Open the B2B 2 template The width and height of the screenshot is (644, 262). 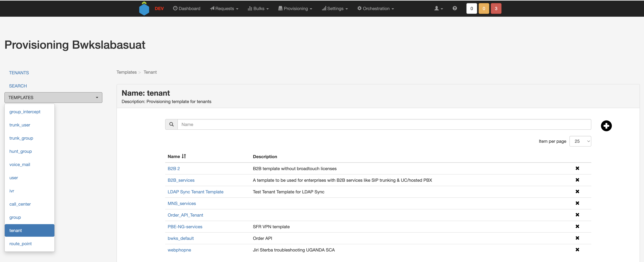click(174, 169)
